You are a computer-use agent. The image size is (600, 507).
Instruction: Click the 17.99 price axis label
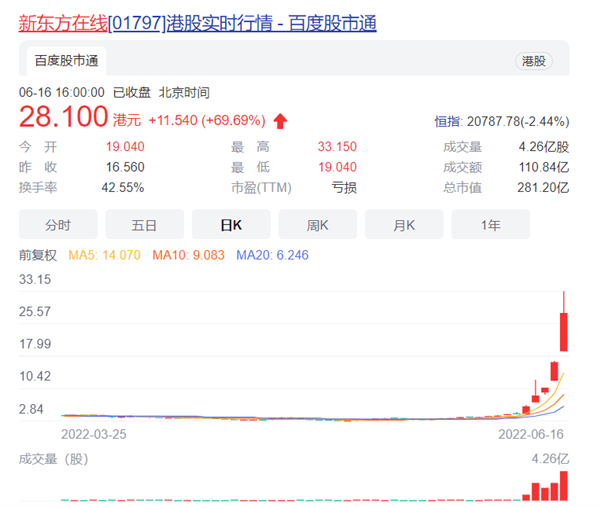(x=35, y=344)
